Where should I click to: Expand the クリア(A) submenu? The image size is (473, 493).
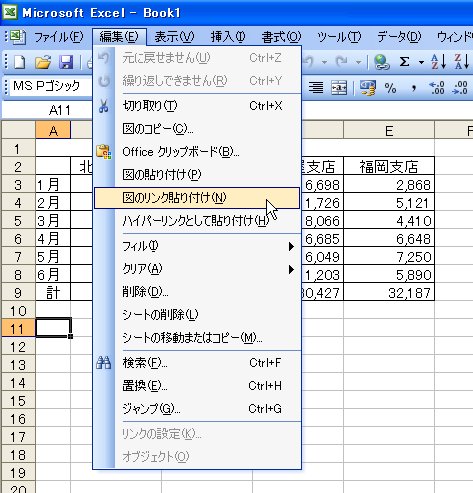(x=197, y=269)
